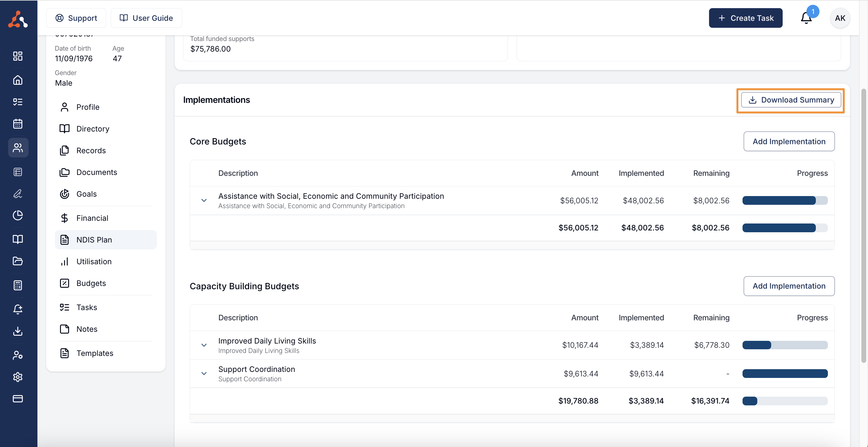
Task: Click the download tray icon in sidebar
Action: [x=18, y=331]
